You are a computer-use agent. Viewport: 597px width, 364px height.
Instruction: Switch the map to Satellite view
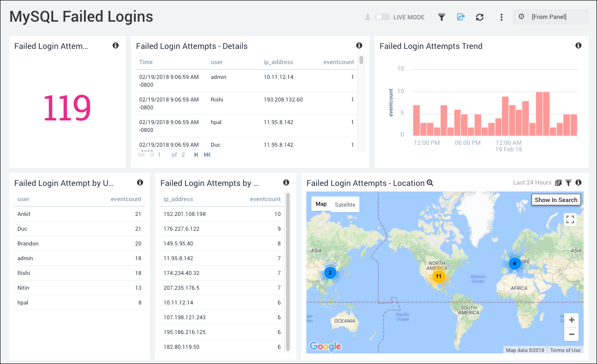[x=345, y=204]
